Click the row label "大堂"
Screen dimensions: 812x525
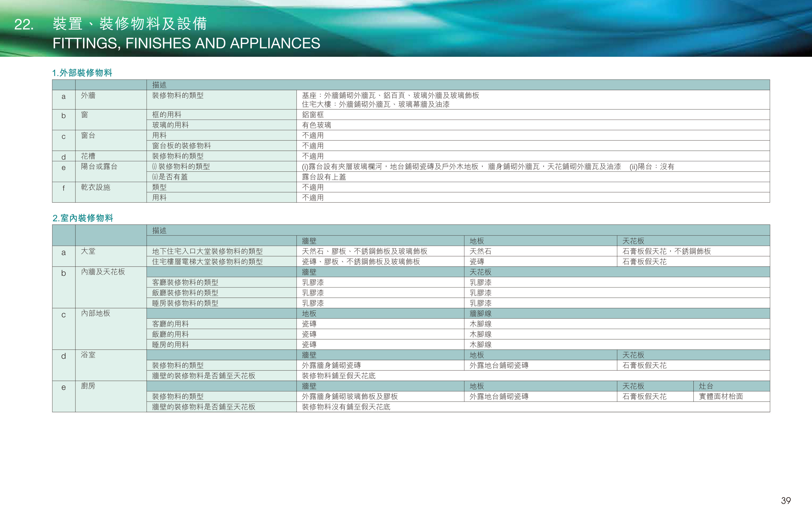(88, 251)
